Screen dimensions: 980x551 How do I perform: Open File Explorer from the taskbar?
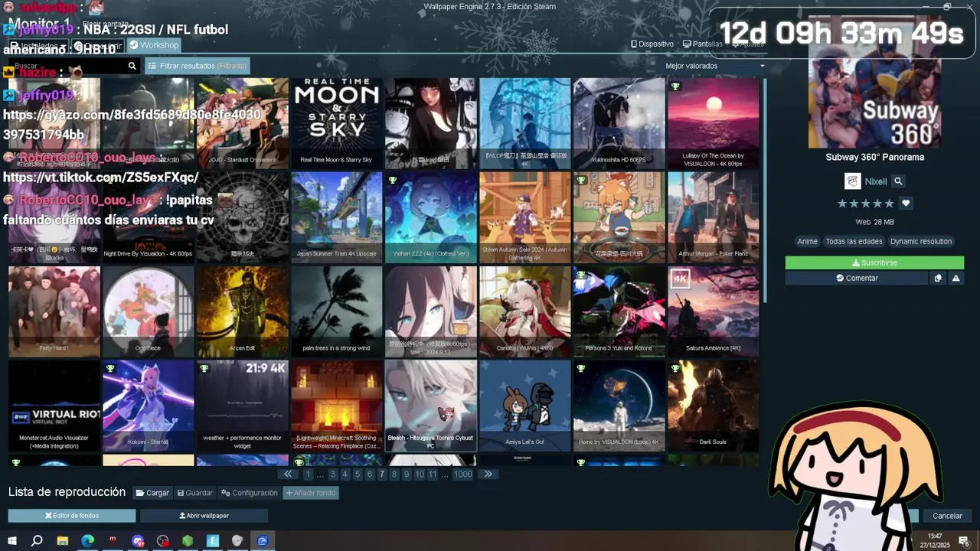pyautogui.click(x=63, y=541)
